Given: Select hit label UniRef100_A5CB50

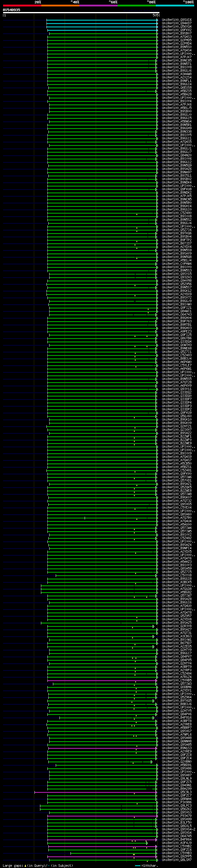Looking at the screenshot, I should click(176, 464).
